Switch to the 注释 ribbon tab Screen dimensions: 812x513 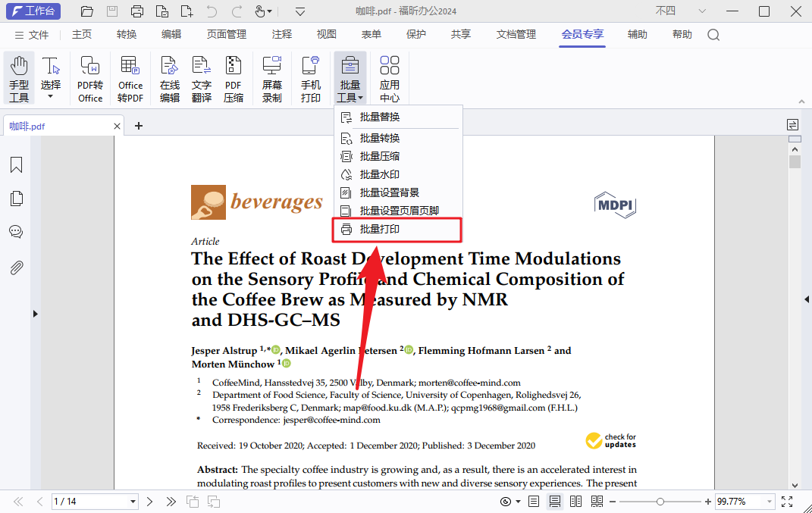(282, 34)
